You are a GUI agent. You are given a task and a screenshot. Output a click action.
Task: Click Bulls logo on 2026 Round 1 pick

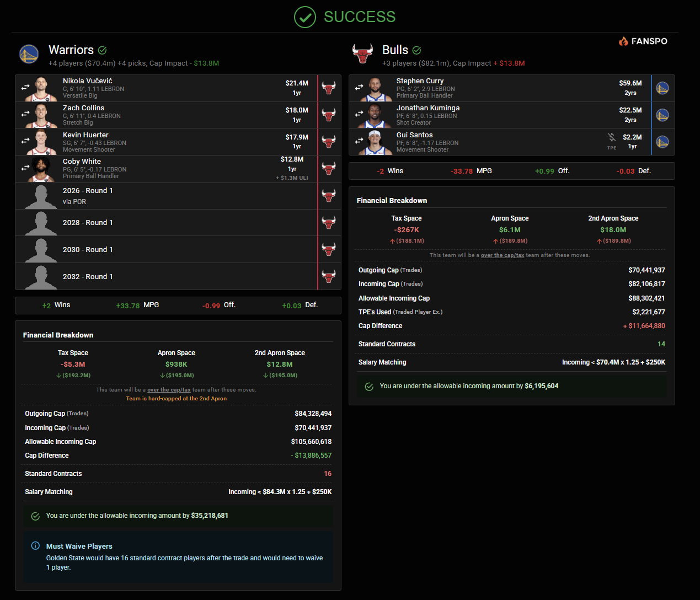click(x=329, y=196)
